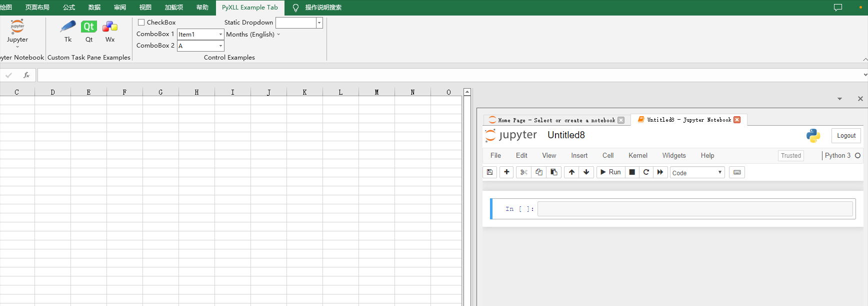868x306 pixels.
Task: Expand the ComboBox 1 dropdown
Action: pos(220,34)
